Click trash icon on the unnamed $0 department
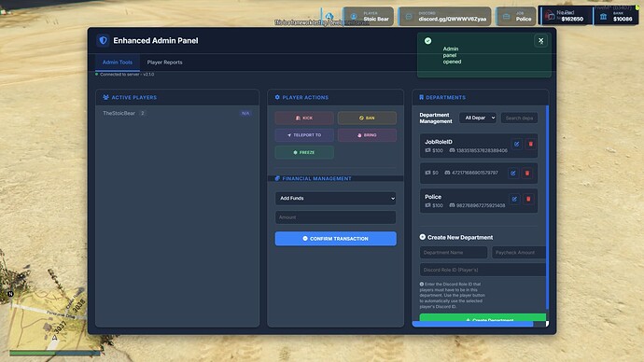Image resolution: width=644 pixels, height=362 pixels. 527,173
